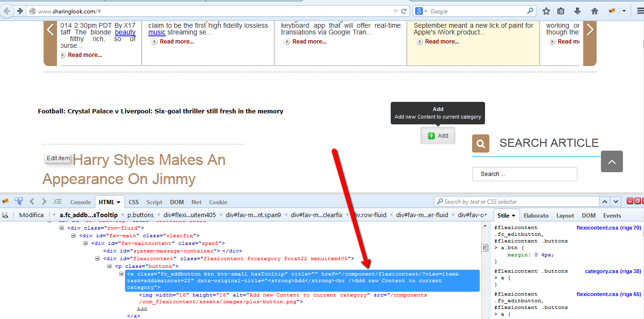The height and width of the screenshot is (319, 644).
Task: Slide carousel to previous with left arrow
Action: 50,30
